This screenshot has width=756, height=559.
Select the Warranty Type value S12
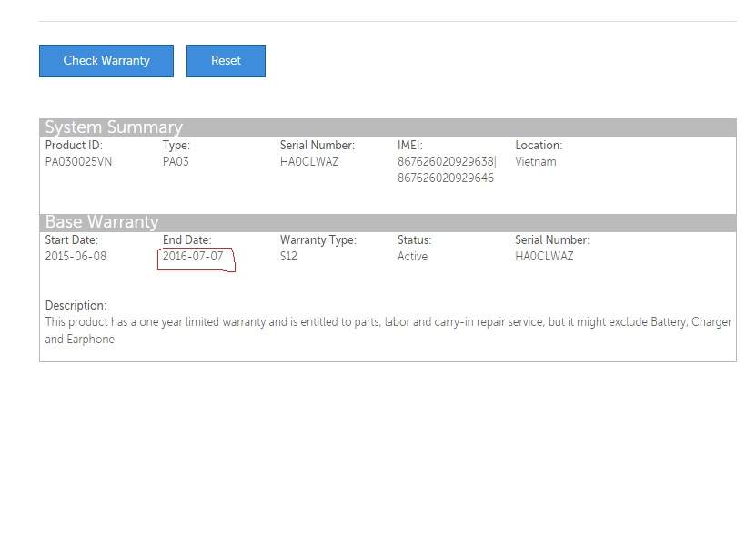[288, 256]
